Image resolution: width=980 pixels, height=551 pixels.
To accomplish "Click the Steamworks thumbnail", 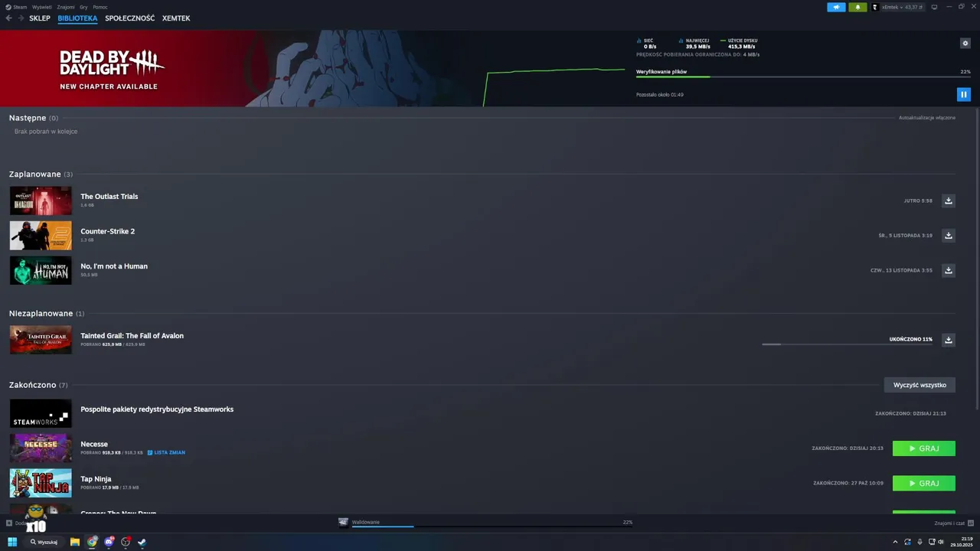I will (x=41, y=413).
